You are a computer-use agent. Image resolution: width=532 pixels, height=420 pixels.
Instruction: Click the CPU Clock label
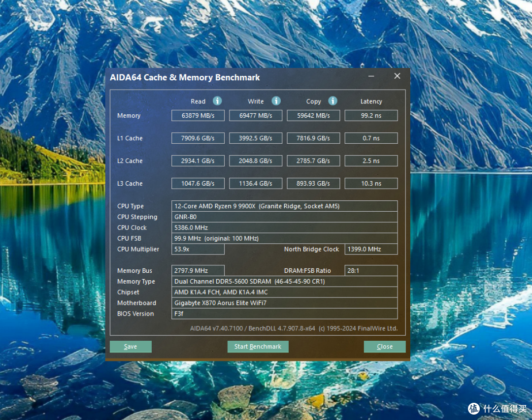132,227
